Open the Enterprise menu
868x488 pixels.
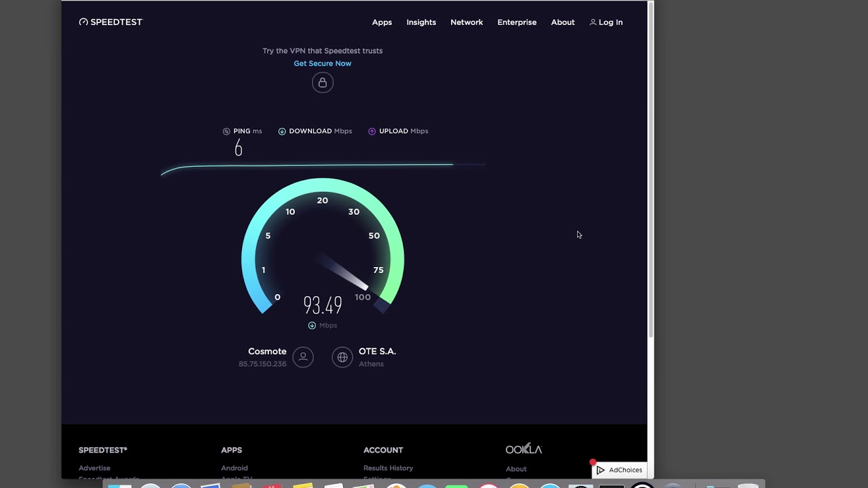coord(517,22)
